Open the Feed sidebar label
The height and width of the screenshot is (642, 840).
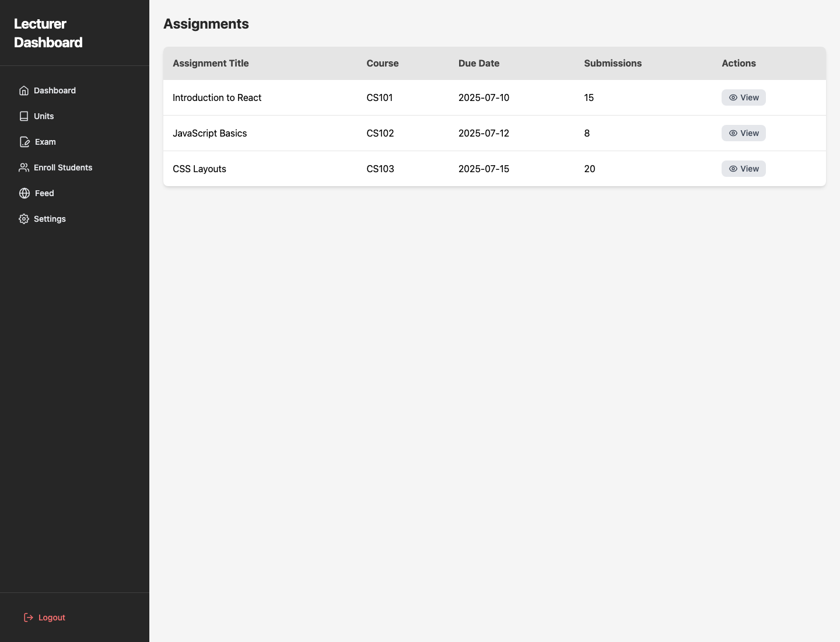click(44, 193)
